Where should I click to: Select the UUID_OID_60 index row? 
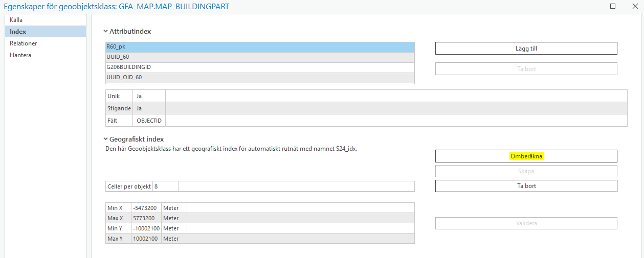tap(259, 78)
